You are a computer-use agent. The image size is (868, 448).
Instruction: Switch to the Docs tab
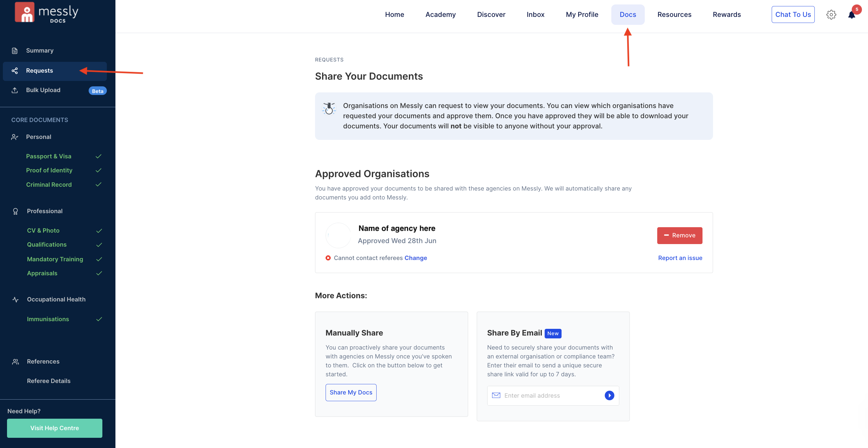click(x=628, y=14)
